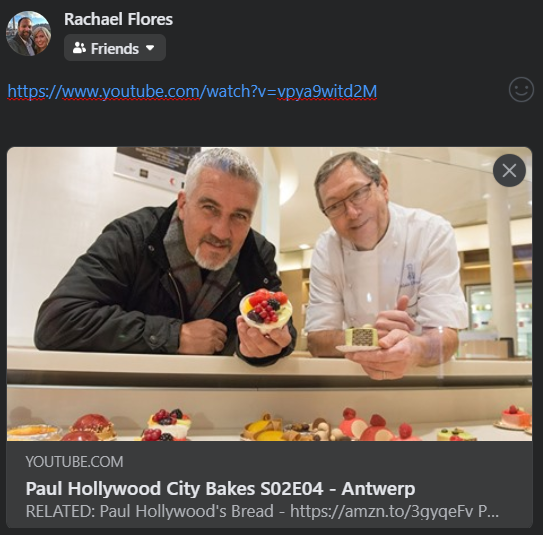Click the gray-haired man in black jacket
The height and width of the screenshot is (535, 543).
point(163,256)
